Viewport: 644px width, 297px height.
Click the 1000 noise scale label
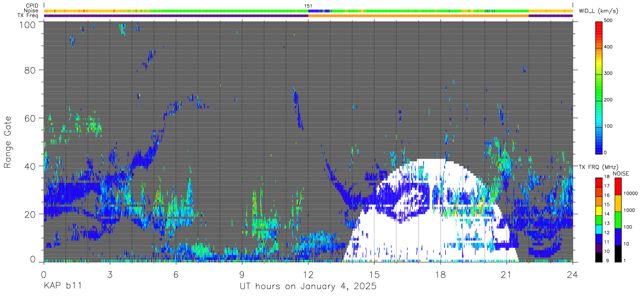pyautogui.click(x=629, y=211)
